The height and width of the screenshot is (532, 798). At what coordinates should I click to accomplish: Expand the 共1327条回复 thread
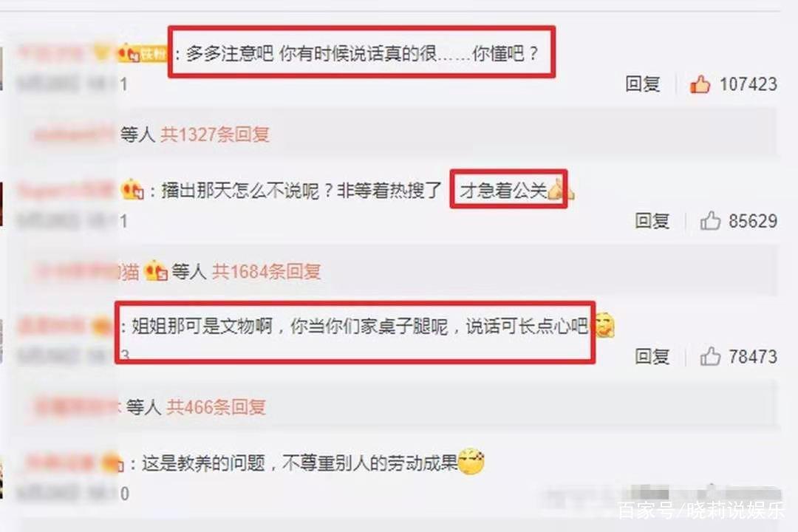click(215, 134)
